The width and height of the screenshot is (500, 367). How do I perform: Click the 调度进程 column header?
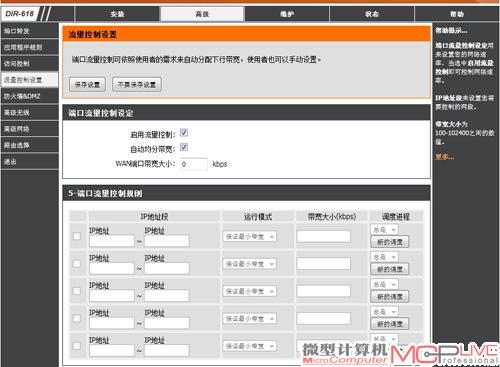tap(396, 217)
